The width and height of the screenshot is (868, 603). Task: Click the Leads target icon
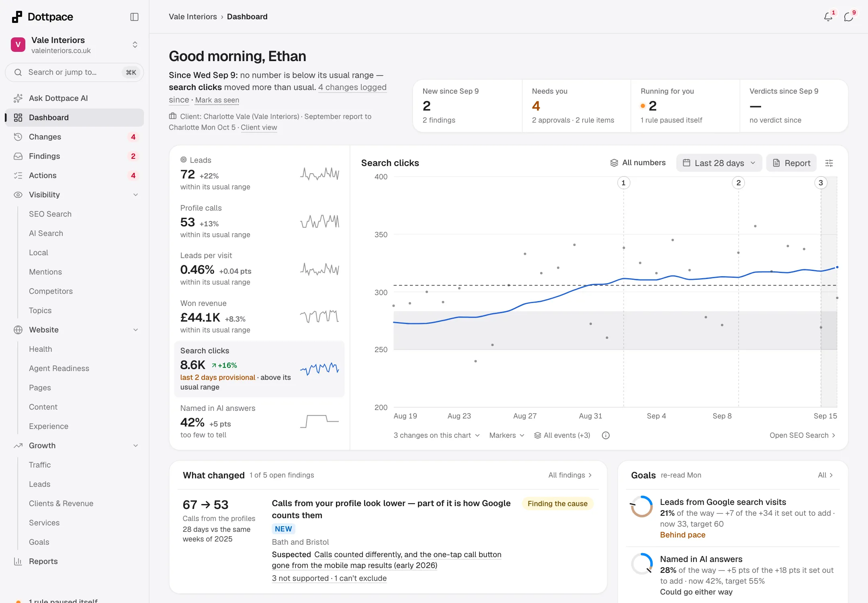tap(184, 160)
